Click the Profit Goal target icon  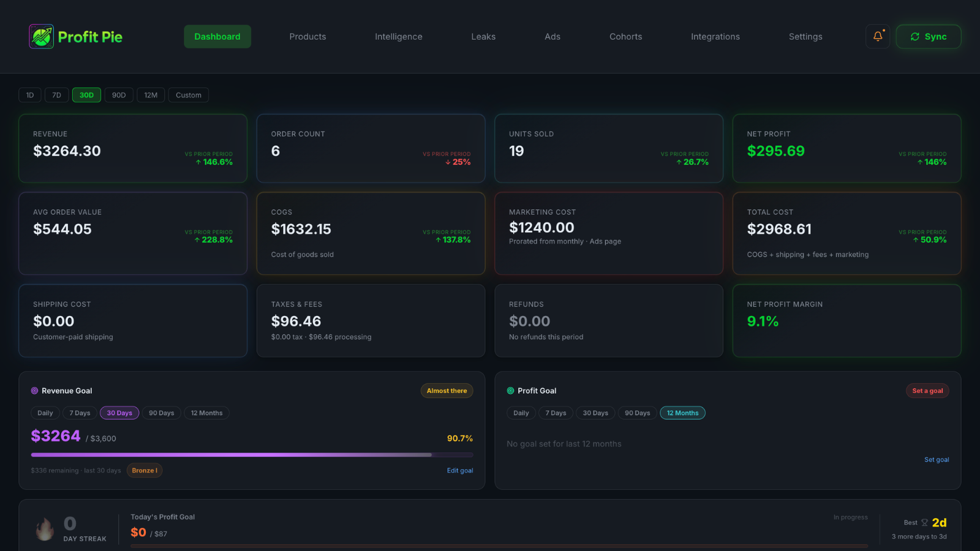click(511, 391)
